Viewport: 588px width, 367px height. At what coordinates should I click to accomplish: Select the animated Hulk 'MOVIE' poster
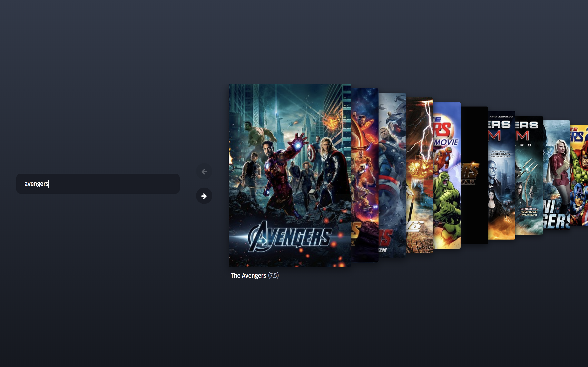447,175
